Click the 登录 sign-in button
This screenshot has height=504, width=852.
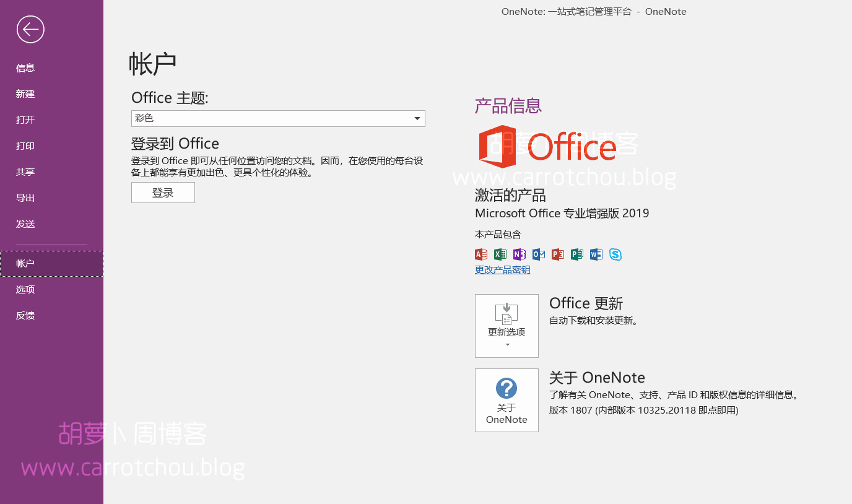pos(163,193)
